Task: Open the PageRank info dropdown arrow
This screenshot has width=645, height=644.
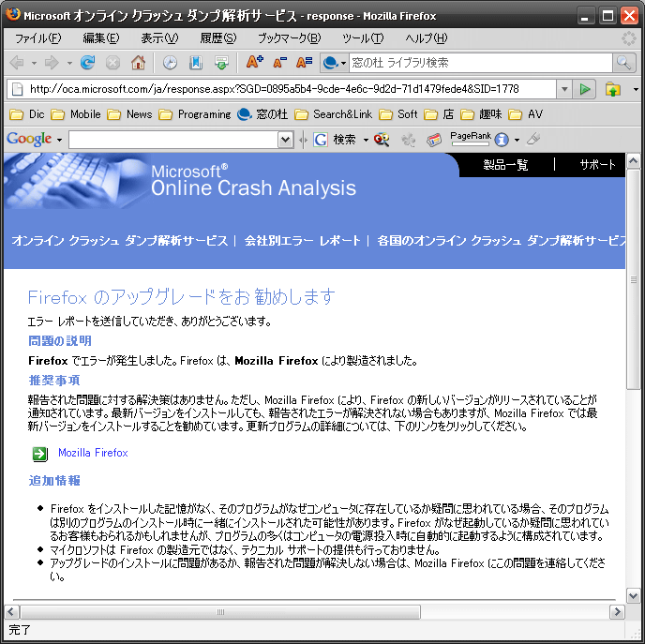Action: click(517, 141)
